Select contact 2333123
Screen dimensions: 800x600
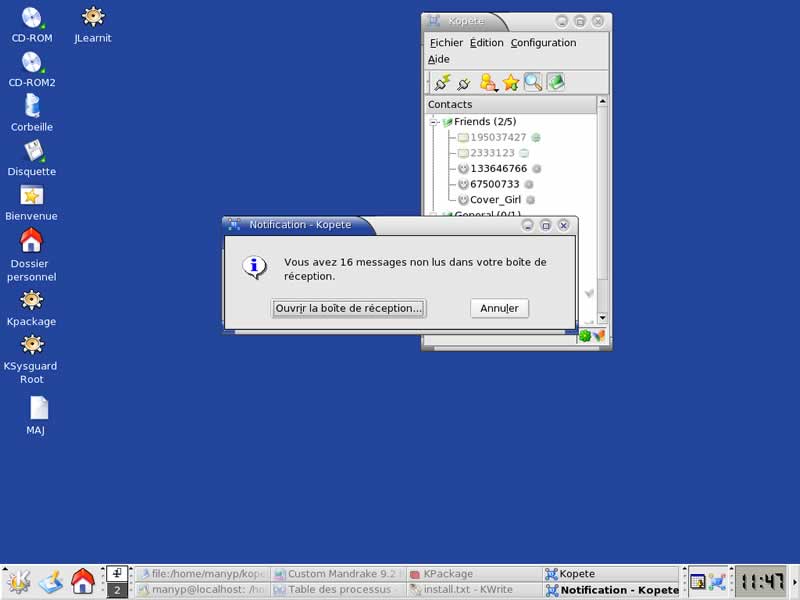tap(492, 153)
